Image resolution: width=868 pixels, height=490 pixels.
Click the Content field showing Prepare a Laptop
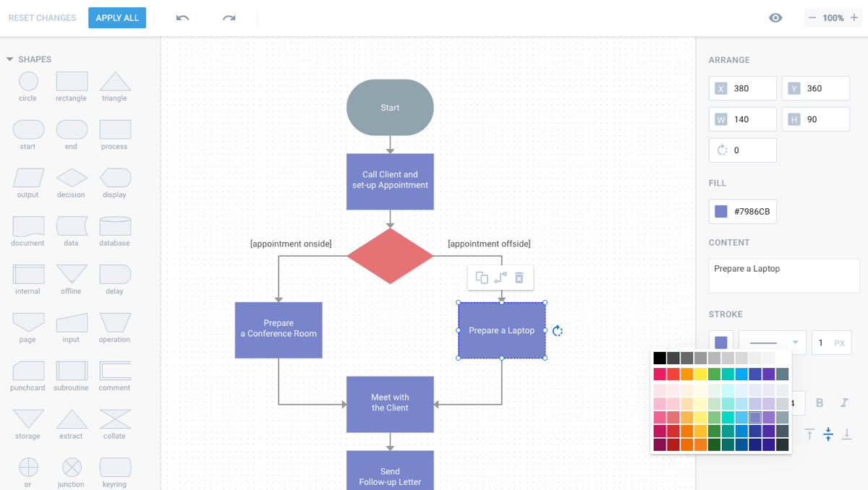click(x=783, y=275)
